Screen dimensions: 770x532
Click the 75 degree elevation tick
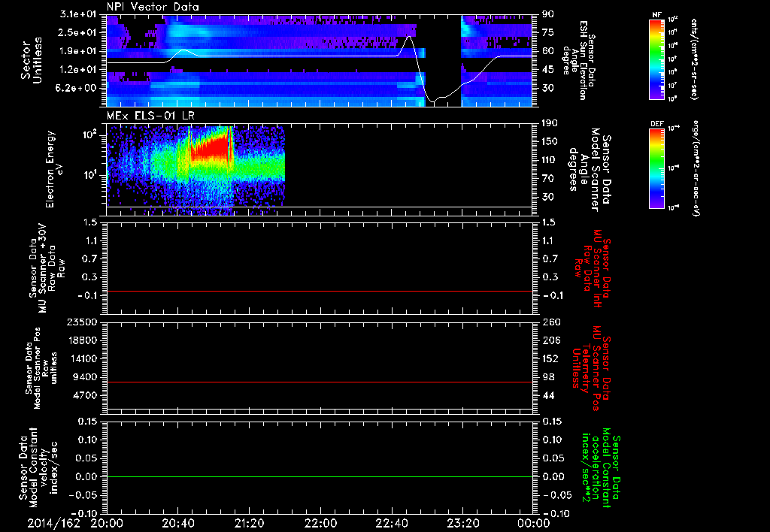click(x=548, y=32)
